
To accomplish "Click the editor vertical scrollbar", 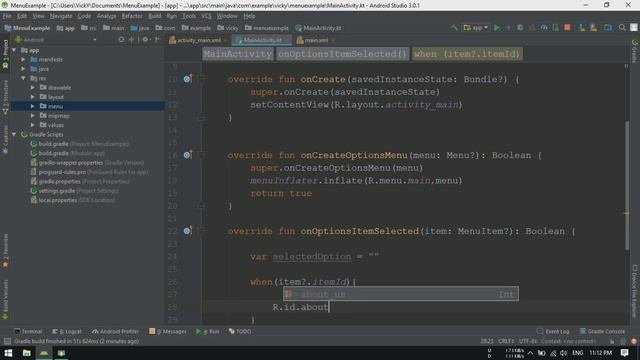I will [x=627, y=186].
